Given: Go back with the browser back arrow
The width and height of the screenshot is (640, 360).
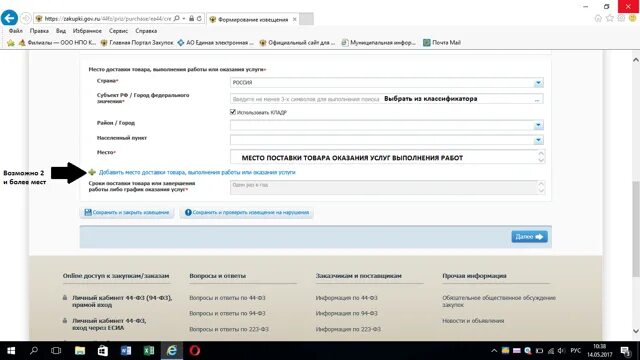Looking at the screenshot, I should pyautogui.click(x=9, y=18).
